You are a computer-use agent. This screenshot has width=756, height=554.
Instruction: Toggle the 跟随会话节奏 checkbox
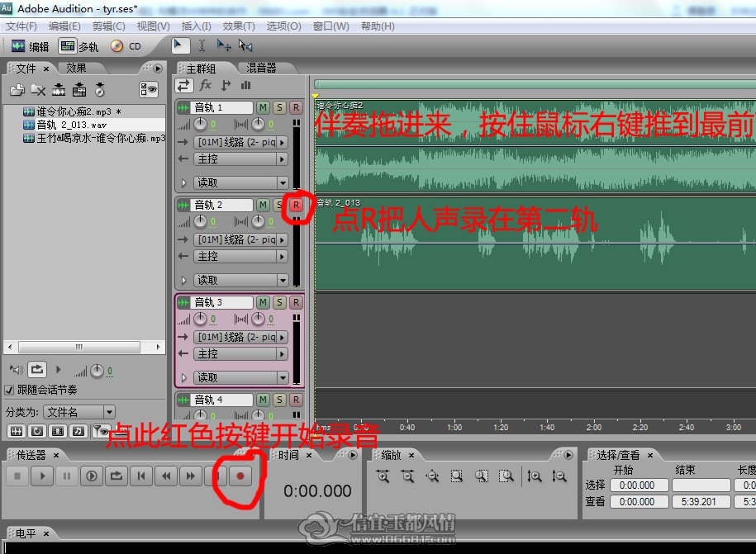pyautogui.click(x=9, y=390)
